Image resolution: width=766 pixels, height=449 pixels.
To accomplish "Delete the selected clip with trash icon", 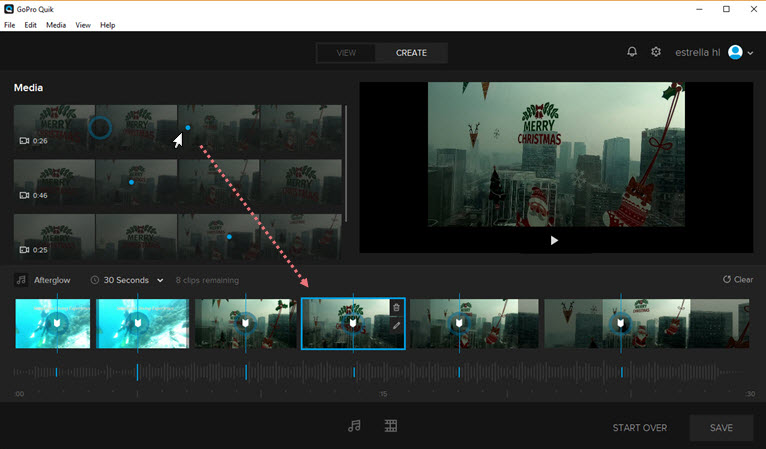I will [x=396, y=308].
